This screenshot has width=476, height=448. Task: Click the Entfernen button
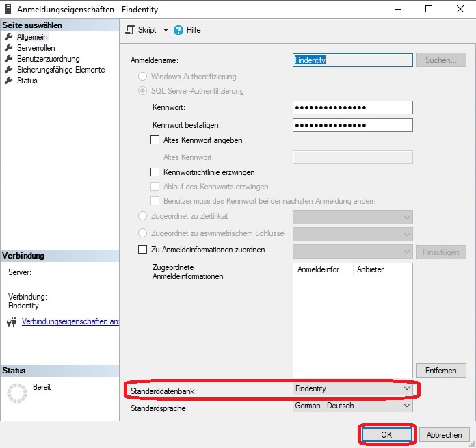(441, 371)
